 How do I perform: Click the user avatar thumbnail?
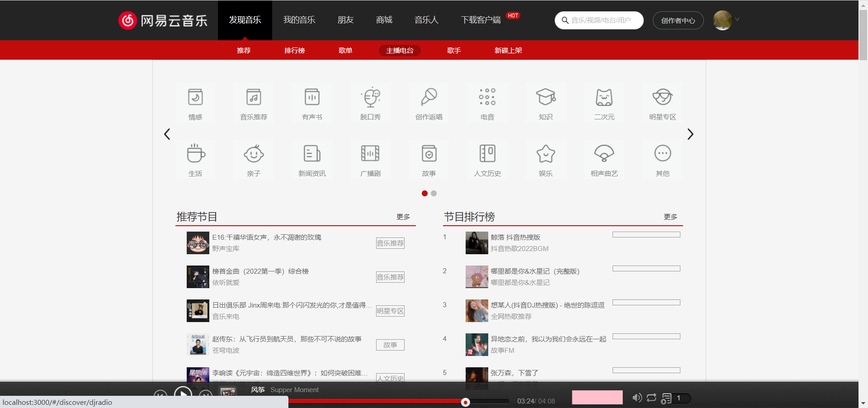(722, 20)
